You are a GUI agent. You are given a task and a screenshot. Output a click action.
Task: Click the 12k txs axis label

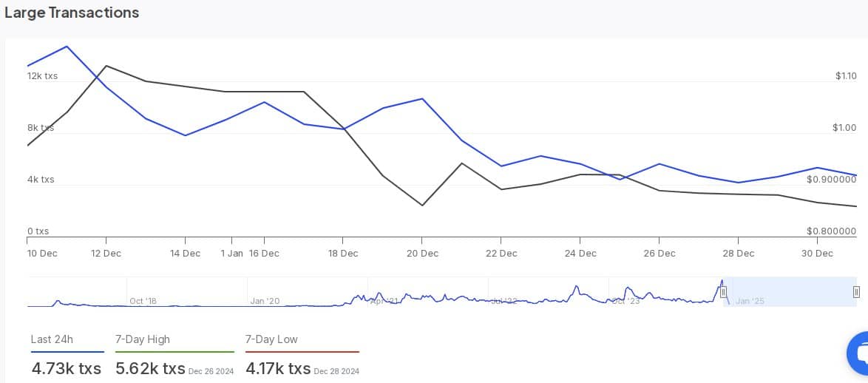tap(42, 76)
